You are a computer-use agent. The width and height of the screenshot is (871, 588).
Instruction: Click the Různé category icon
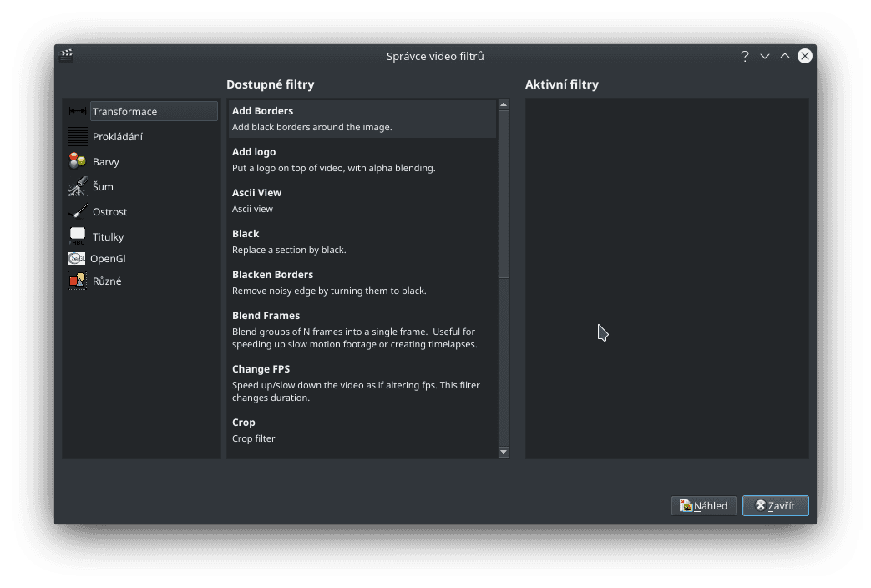click(x=76, y=280)
